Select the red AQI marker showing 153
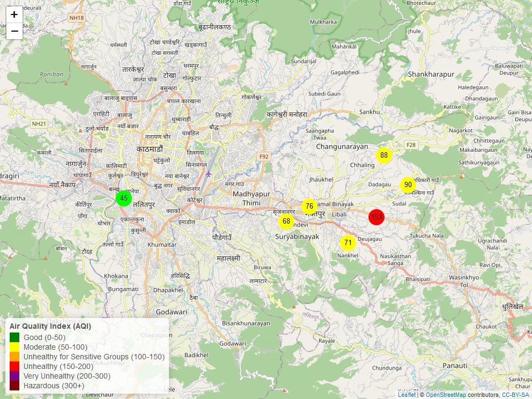 coord(376,217)
